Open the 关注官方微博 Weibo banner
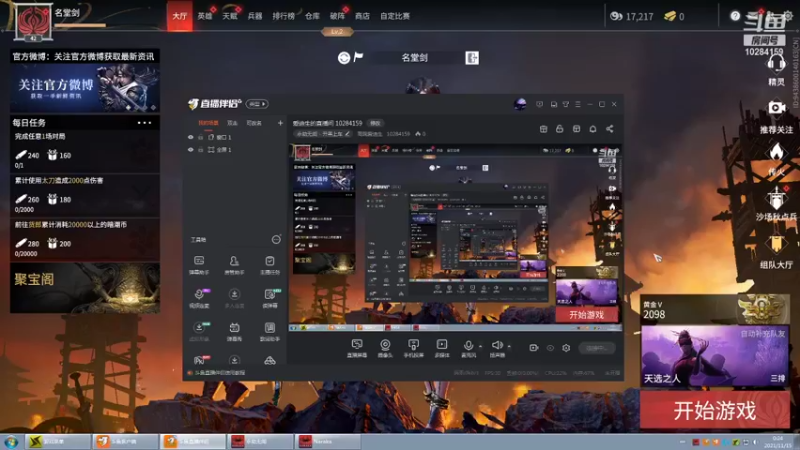 (x=85, y=89)
